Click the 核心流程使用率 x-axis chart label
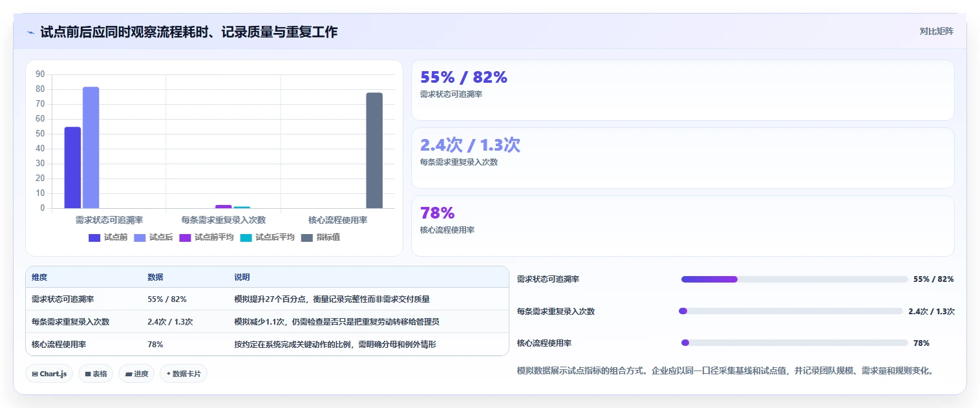 pos(337,220)
